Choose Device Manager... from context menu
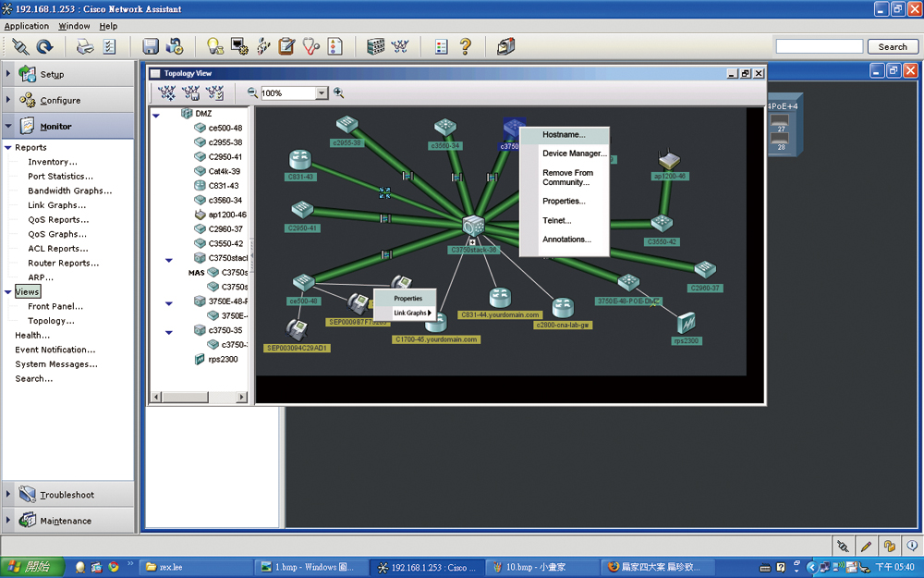924x578 pixels. pyautogui.click(x=575, y=154)
